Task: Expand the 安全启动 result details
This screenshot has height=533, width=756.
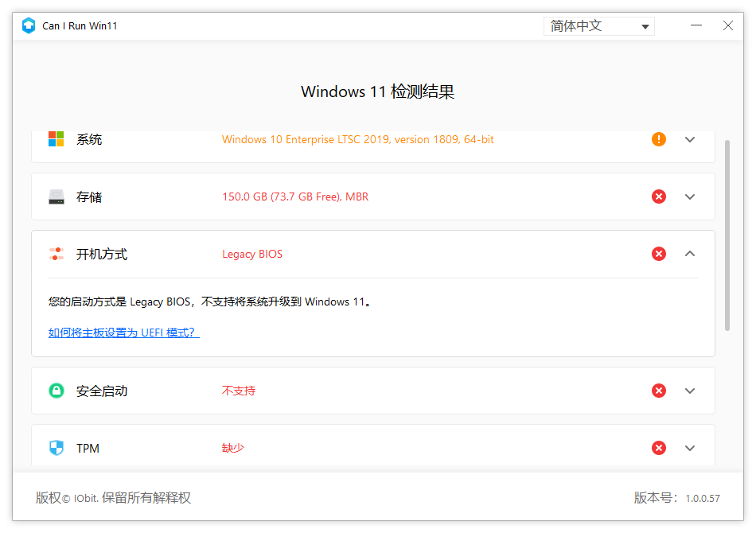Action: [690, 391]
